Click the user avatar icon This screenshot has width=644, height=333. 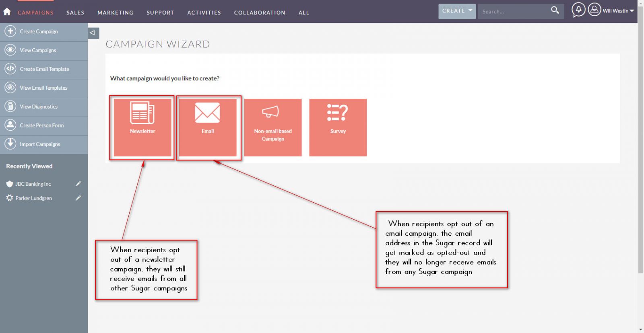click(x=594, y=10)
